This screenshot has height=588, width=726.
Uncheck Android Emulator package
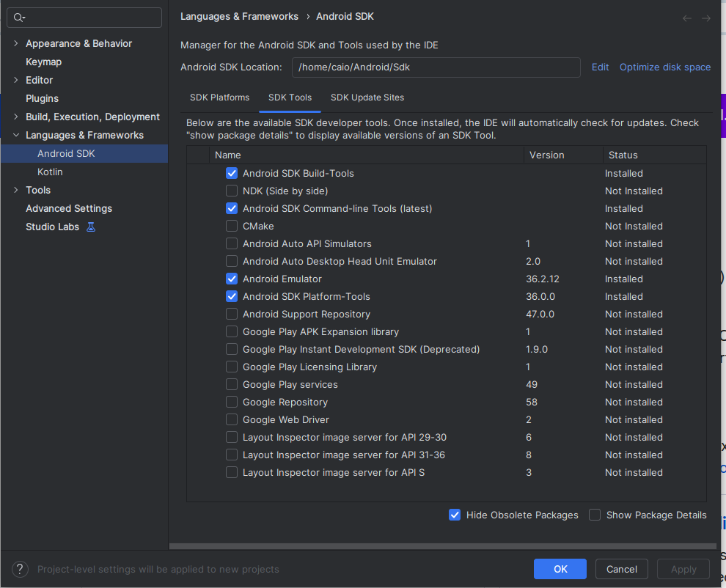coord(232,279)
